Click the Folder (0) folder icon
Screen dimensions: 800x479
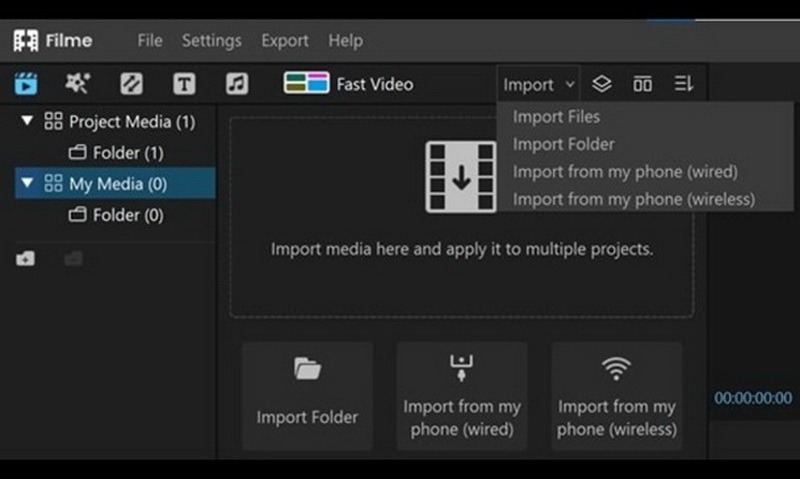pos(78,214)
